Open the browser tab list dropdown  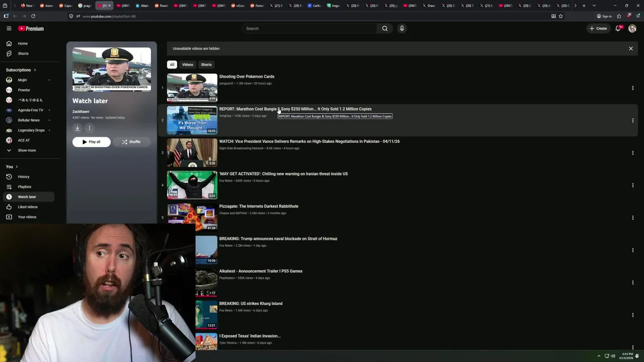594,6
